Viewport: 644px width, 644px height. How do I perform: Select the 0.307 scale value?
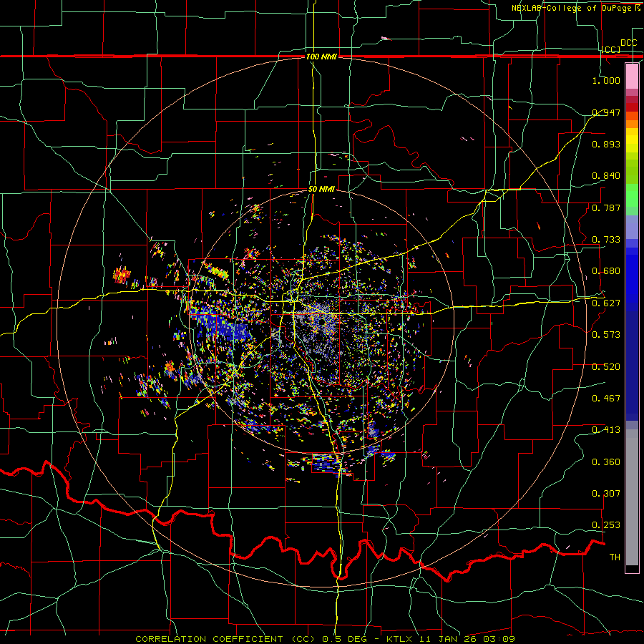[606, 494]
